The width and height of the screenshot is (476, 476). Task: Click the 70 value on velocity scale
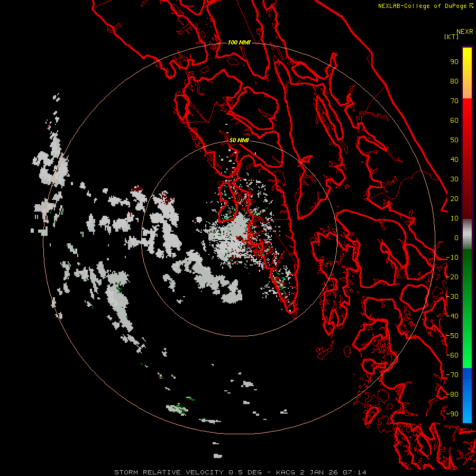(x=454, y=101)
